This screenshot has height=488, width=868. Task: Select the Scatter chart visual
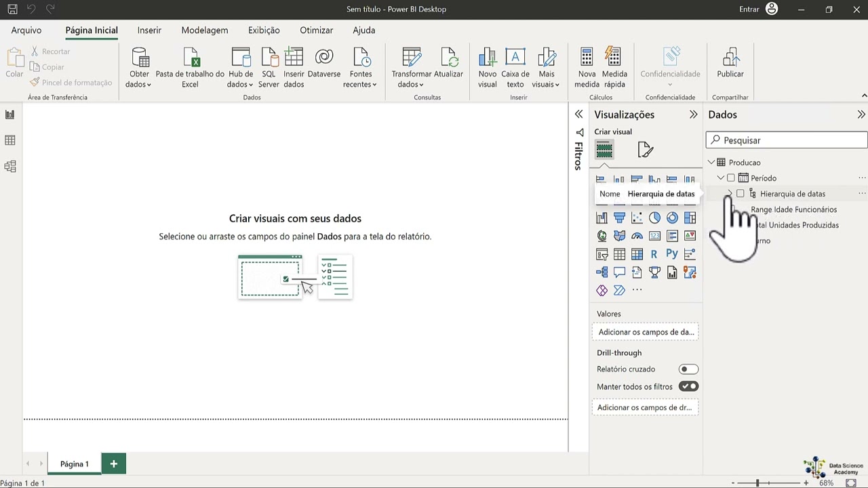point(637,218)
